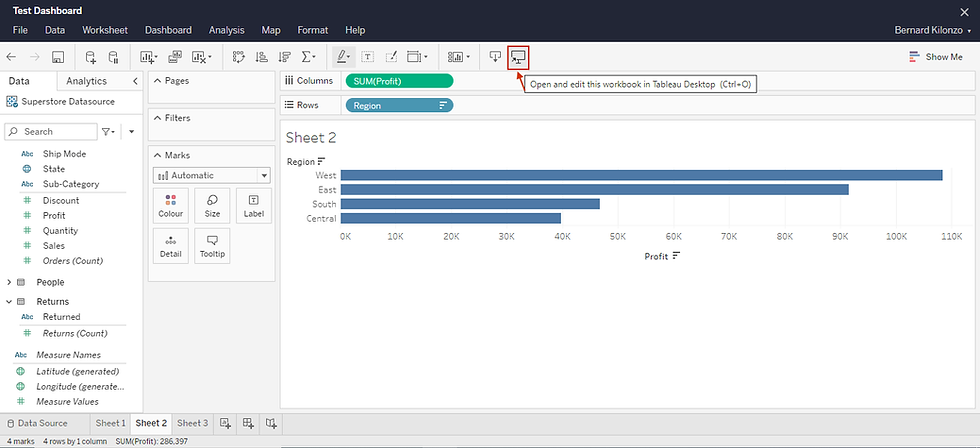
Task: Expand the People table
Action: pyautogui.click(x=9, y=282)
